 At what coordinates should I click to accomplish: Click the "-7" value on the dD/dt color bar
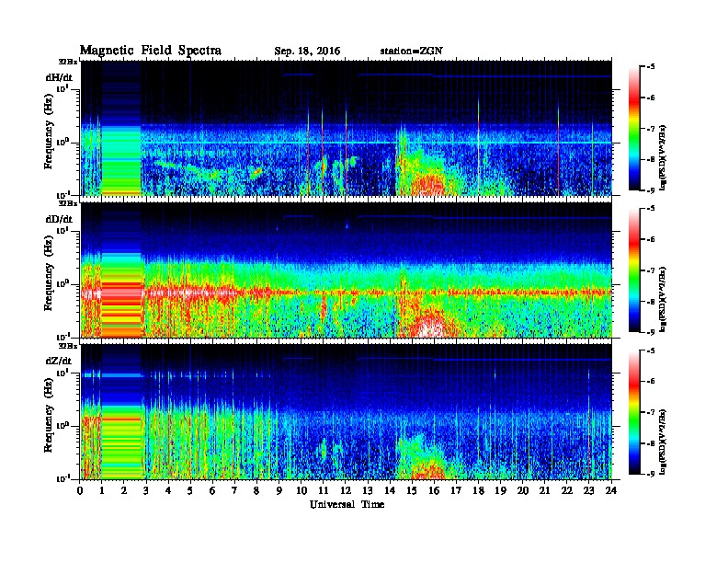pyautogui.click(x=651, y=270)
